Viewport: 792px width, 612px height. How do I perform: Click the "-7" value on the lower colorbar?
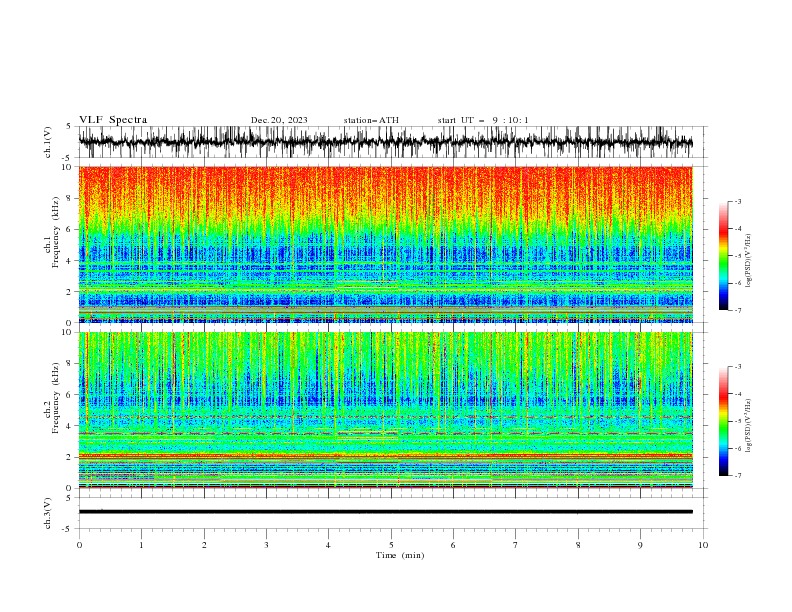(x=737, y=475)
